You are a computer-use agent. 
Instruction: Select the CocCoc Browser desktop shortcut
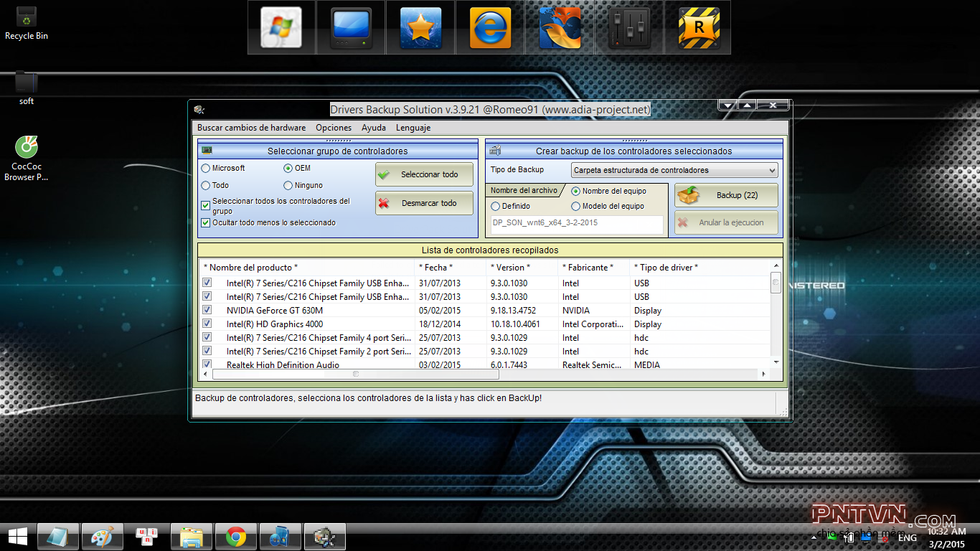pyautogui.click(x=27, y=159)
